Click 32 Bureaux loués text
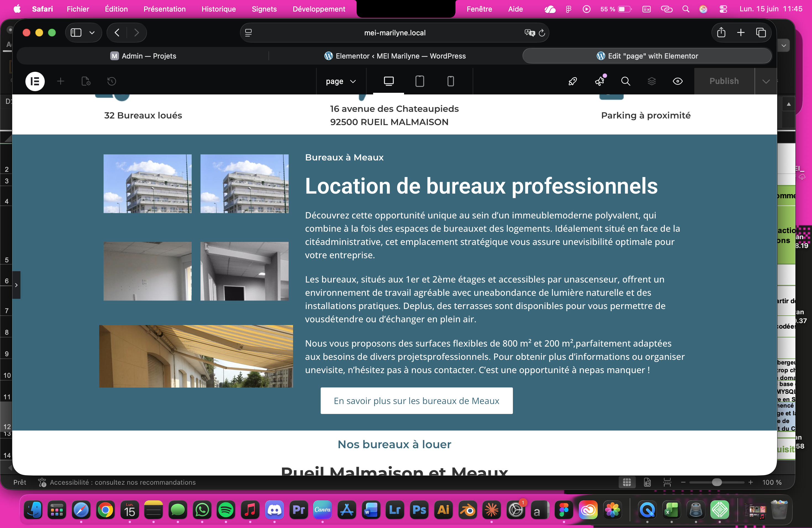The height and width of the screenshot is (528, 812). coord(143,115)
